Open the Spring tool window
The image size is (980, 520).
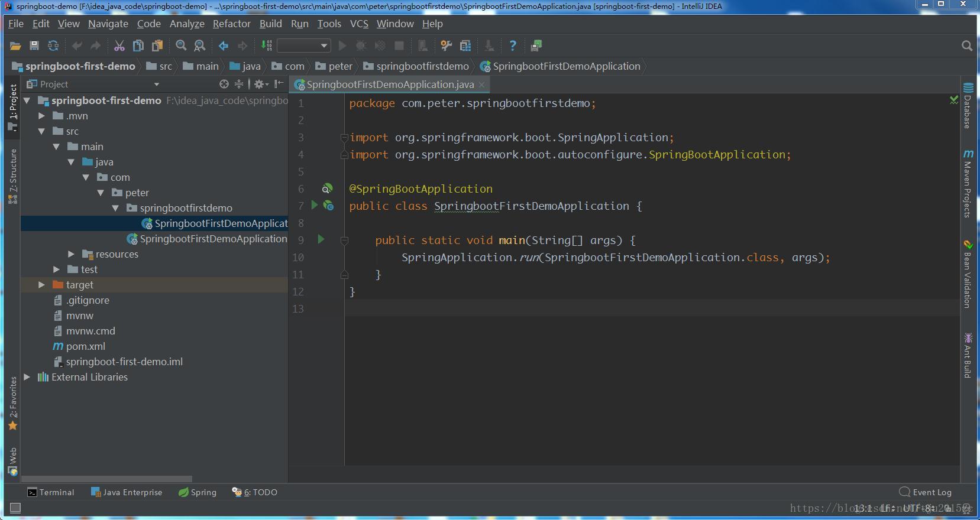point(198,492)
